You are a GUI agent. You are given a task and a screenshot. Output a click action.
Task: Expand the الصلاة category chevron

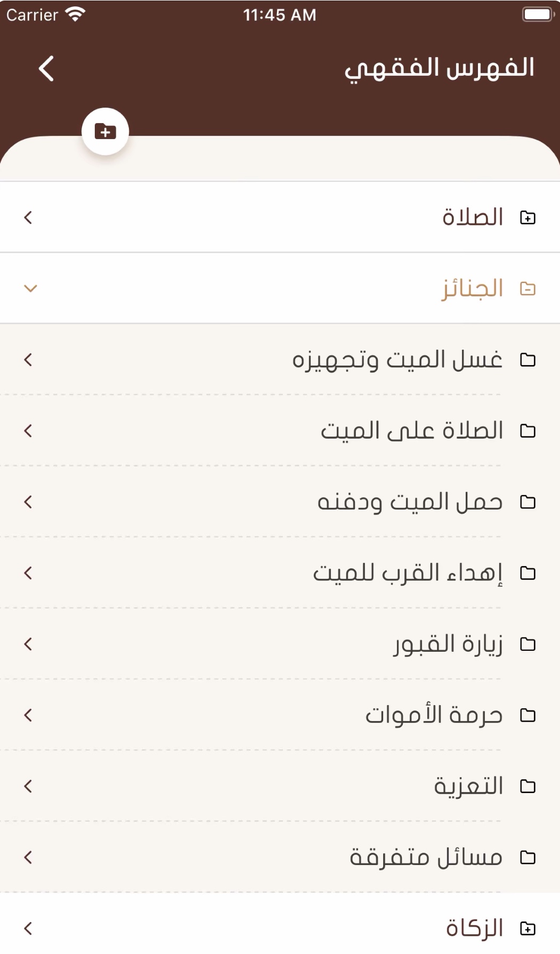[28, 217]
